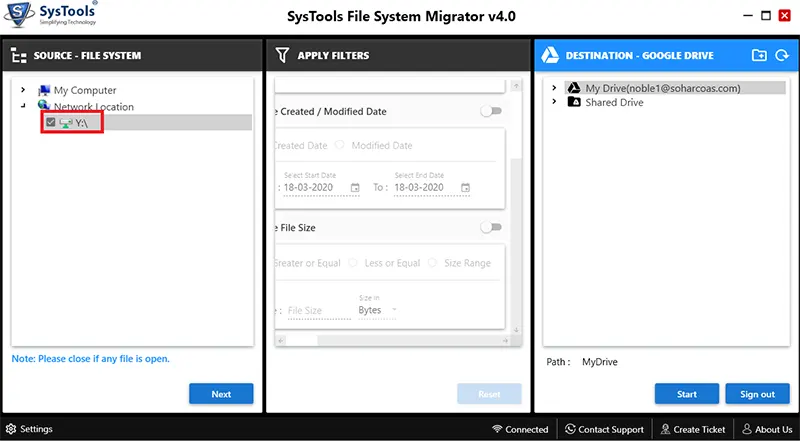Image resolution: width=800 pixels, height=441 pixels.
Task: Click the About Us person icon
Action: tap(747, 429)
